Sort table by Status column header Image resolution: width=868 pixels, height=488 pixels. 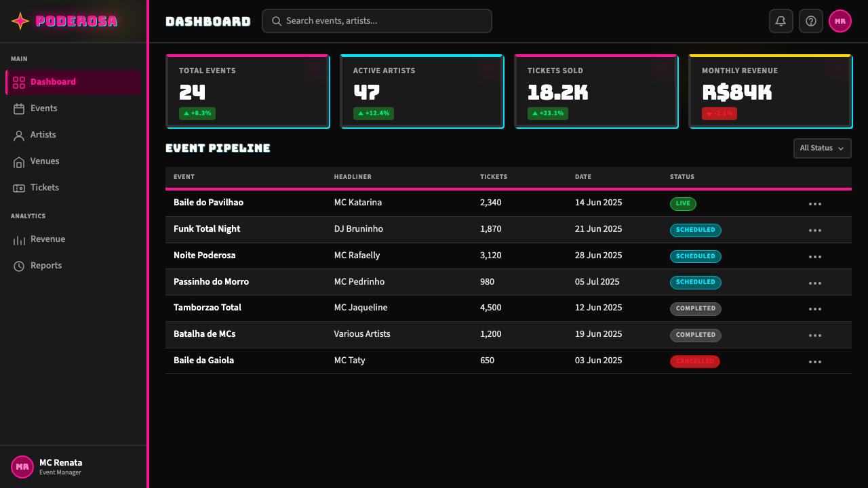[682, 177]
